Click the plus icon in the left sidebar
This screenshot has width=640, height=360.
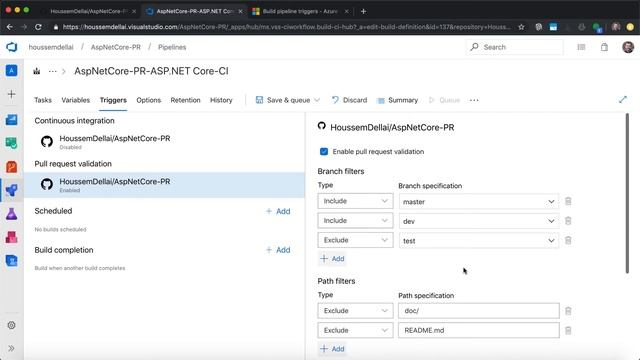click(x=11, y=94)
